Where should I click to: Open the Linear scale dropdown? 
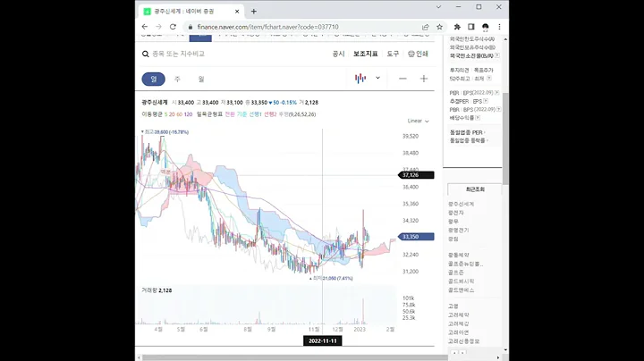418,121
